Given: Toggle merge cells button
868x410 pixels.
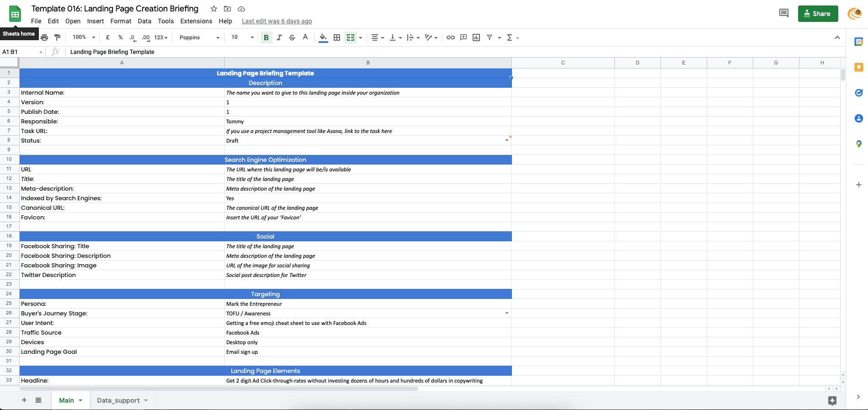Looking at the screenshot, I should 351,37.
